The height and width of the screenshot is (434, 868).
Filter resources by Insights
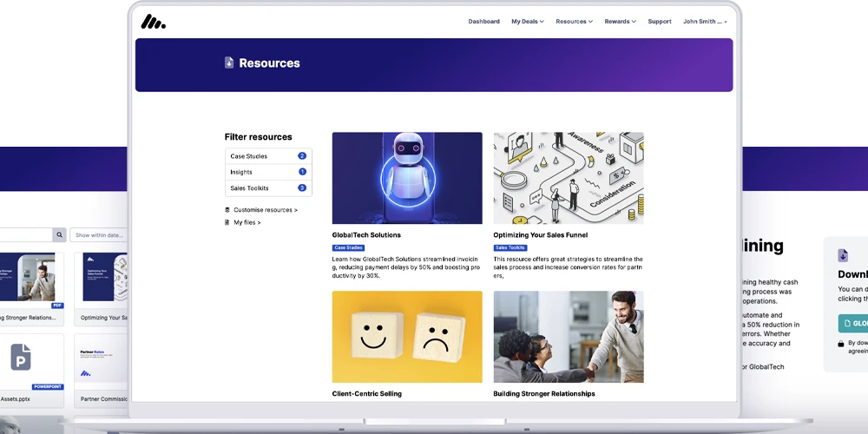[x=268, y=172]
